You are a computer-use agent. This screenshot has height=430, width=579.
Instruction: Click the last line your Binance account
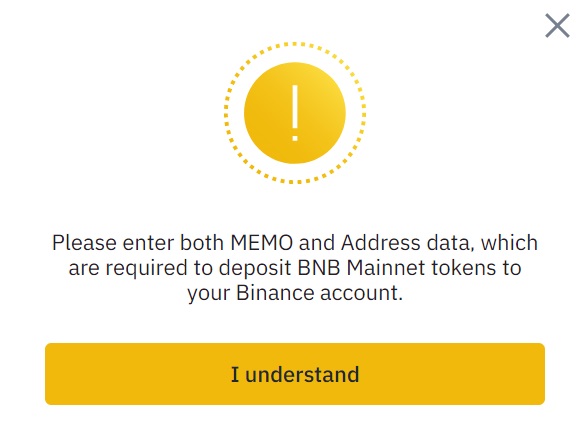[x=295, y=293]
